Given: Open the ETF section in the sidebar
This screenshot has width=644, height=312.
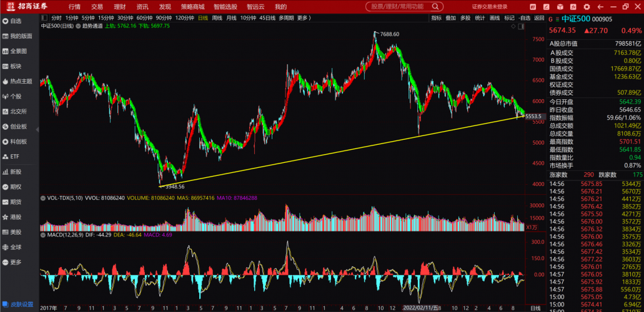Looking at the screenshot, I should [14, 157].
